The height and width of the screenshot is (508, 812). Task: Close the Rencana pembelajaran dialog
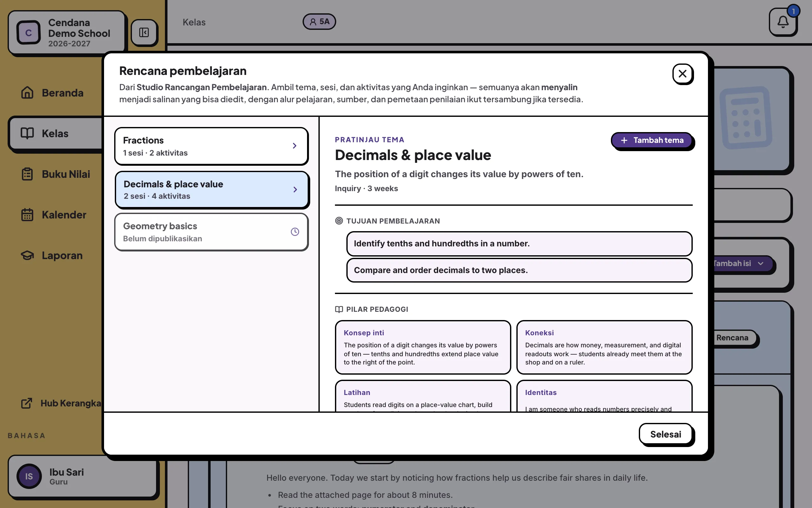[x=683, y=74]
